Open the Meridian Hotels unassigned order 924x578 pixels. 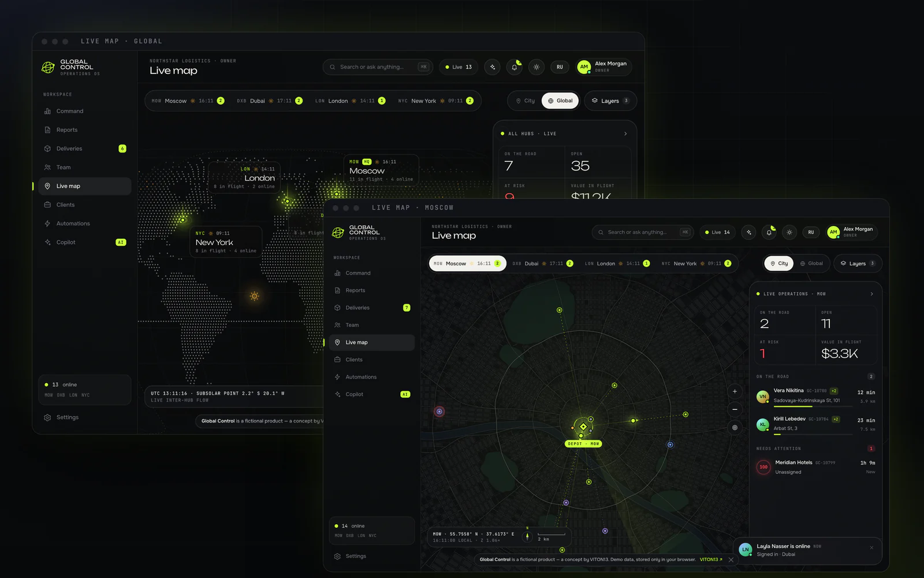pyautogui.click(x=815, y=467)
